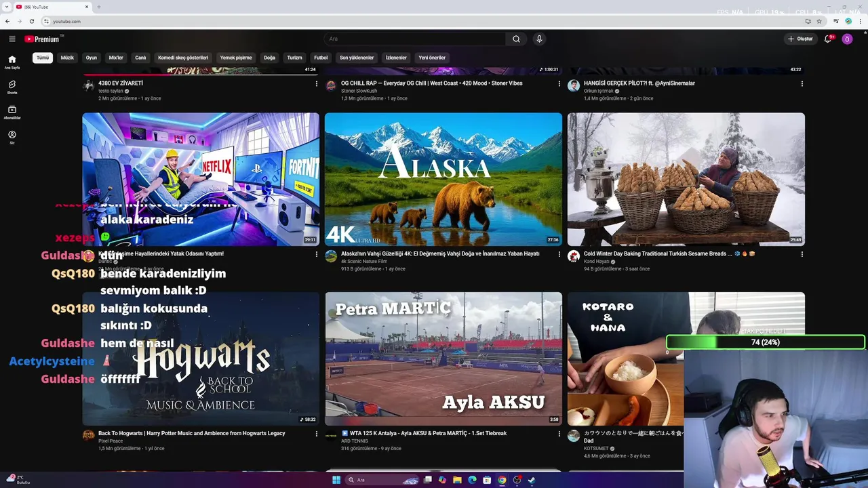
Task: Go to YouTube Premium home logo
Action: coord(42,39)
